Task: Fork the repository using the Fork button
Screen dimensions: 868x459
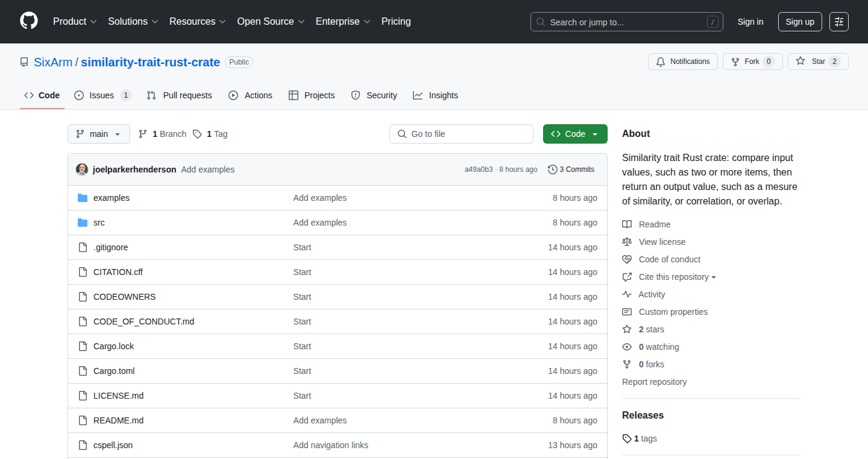Action: coord(752,62)
